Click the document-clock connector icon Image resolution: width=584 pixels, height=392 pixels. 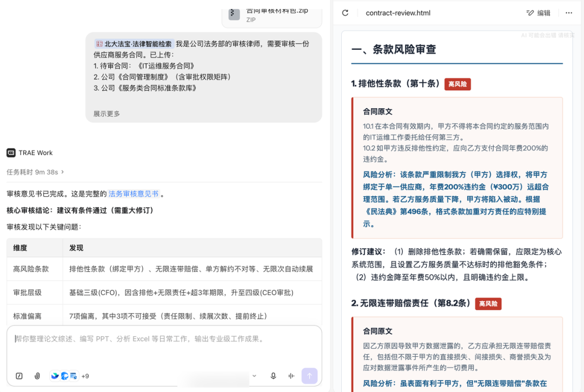[x=74, y=376]
